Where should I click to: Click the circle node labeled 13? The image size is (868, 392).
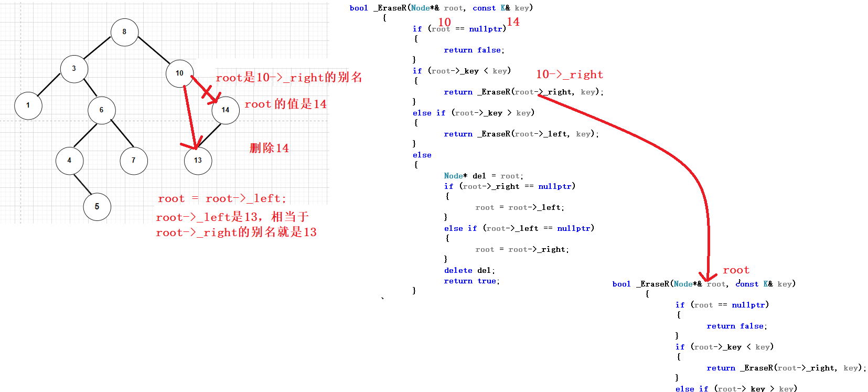coord(198,161)
